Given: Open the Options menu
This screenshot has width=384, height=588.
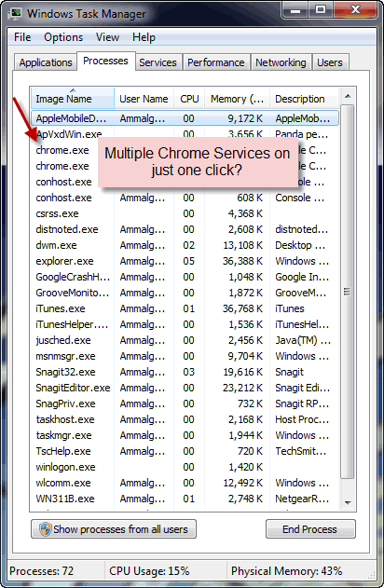Looking at the screenshot, I should point(63,37).
